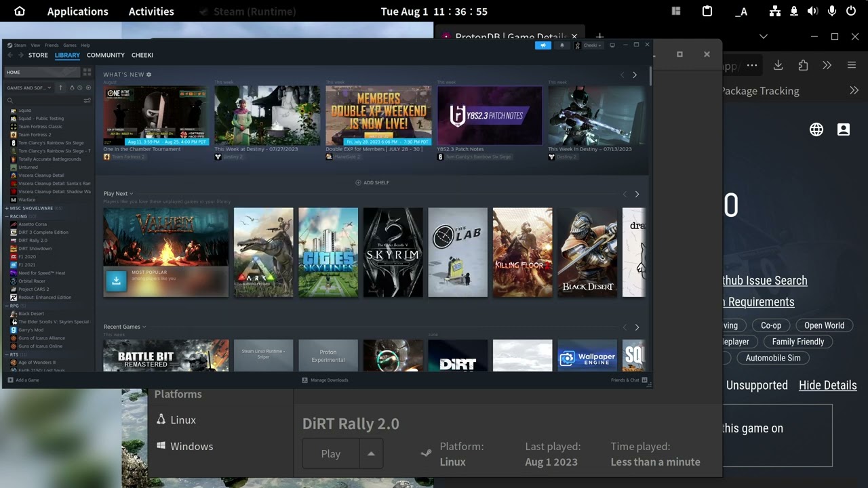Next page arrow in What's New

click(635, 75)
